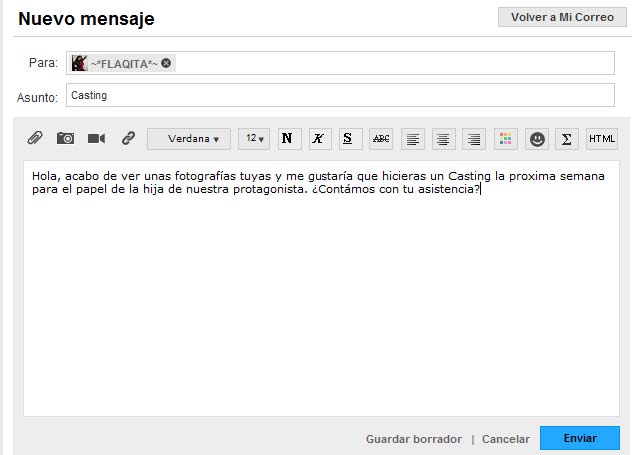Toggle strikethrough ABC formatting
This screenshot has height=455, width=643.
(x=381, y=139)
